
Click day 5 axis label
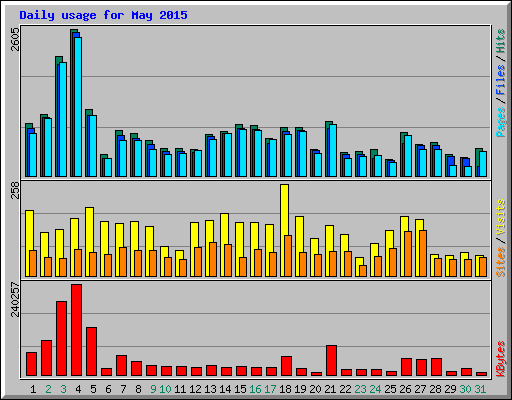tap(93, 389)
